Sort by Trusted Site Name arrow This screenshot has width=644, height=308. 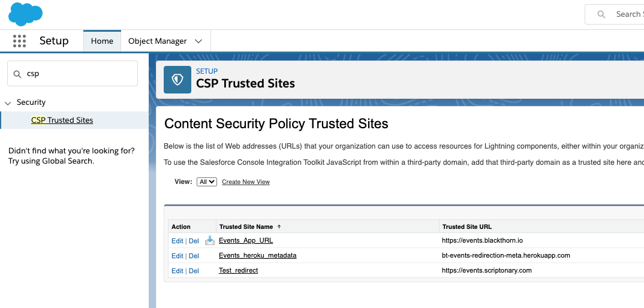(x=279, y=227)
